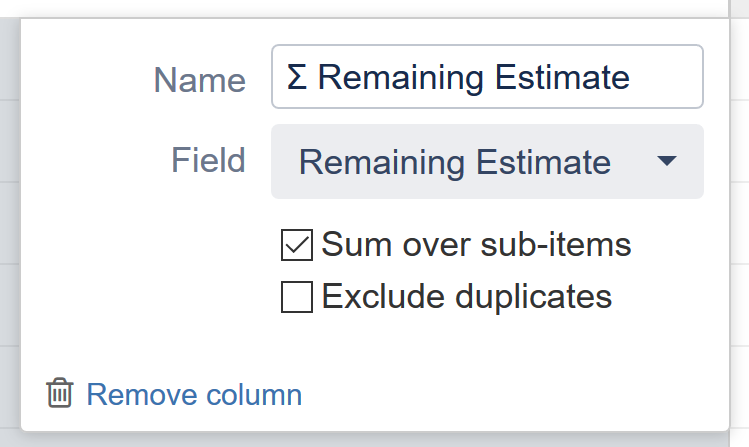This screenshot has height=447, width=749.
Task: Toggle via the "Exclude duplicates" label text
Action: pyautogui.click(x=466, y=297)
